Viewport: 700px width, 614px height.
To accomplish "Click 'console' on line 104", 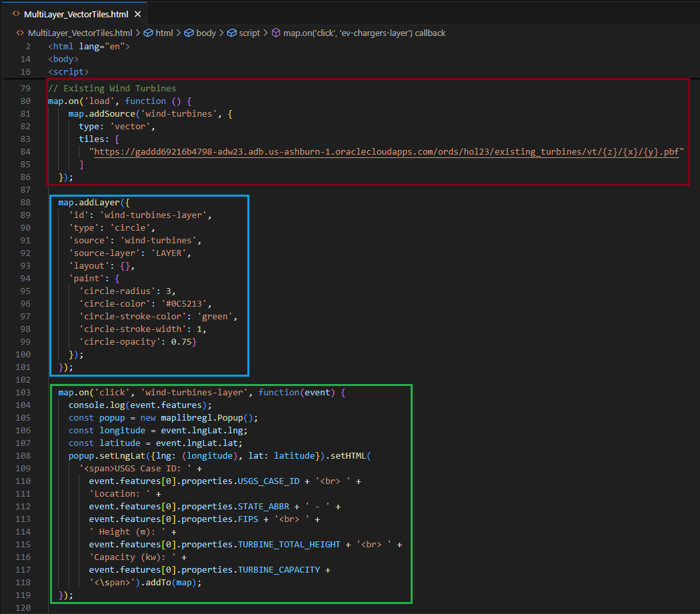I will pos(87,405).
